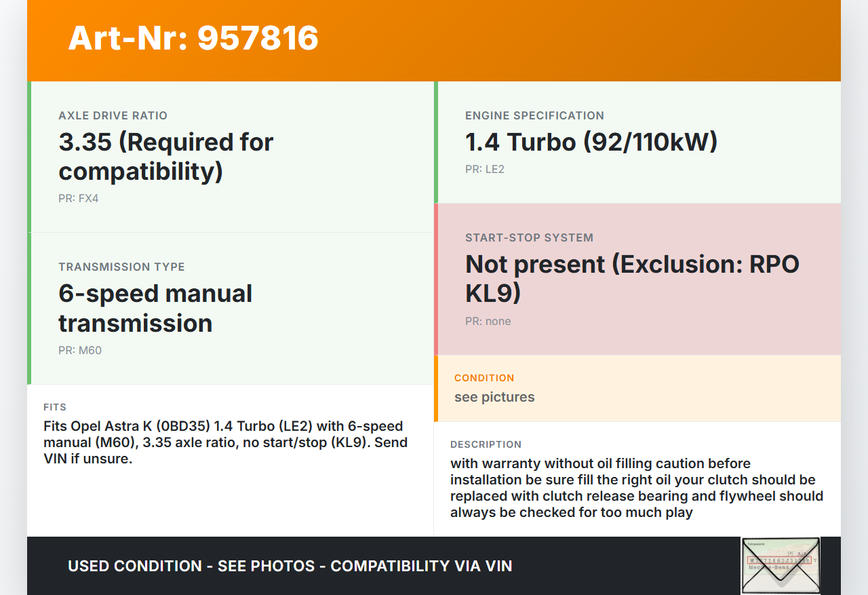Select the Axle Drive Ratio label
Screen dimensions: 868x595
pos(113,115)
